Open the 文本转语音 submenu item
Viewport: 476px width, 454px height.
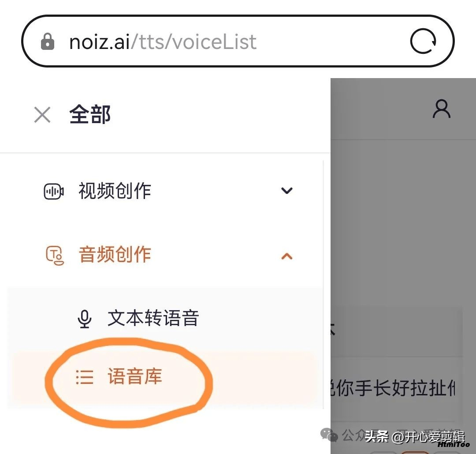pos(153,318)
